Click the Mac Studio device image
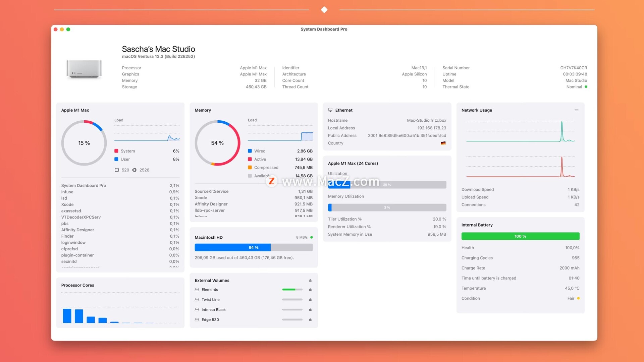 click(x=84, y=69)
